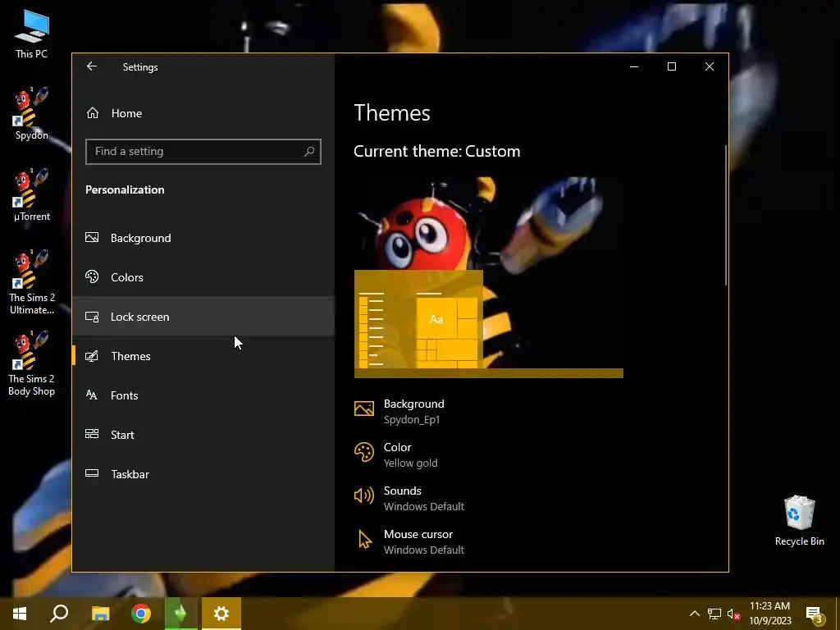
Task: Select Spydon desktop shortcut
Action: click(x=32, y=113)
